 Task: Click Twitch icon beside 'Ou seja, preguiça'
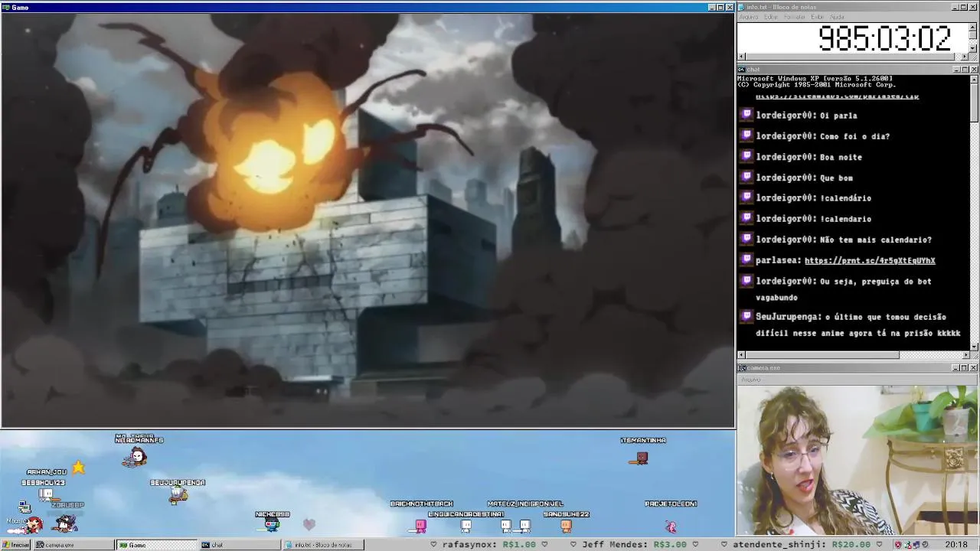(746, 280)
